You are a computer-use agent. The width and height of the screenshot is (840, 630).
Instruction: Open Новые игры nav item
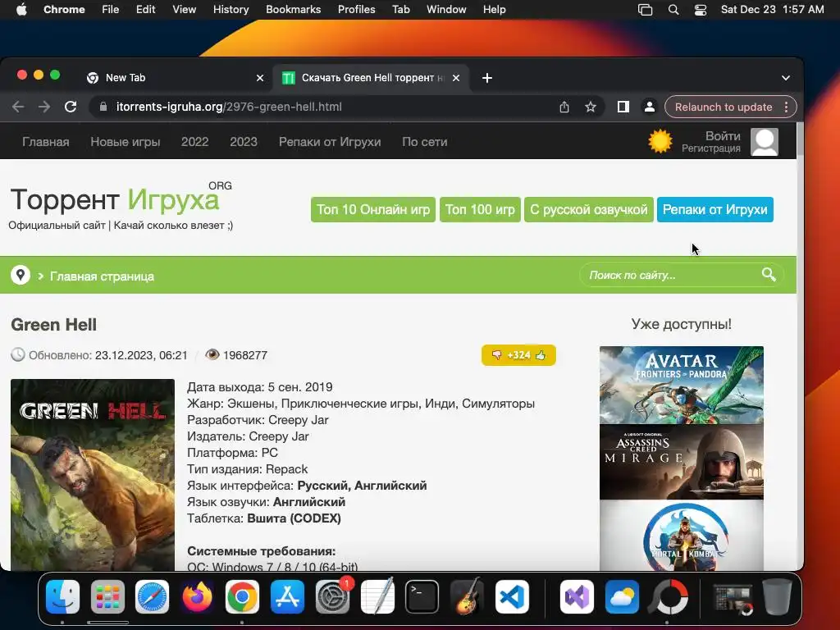click(126, 142)
